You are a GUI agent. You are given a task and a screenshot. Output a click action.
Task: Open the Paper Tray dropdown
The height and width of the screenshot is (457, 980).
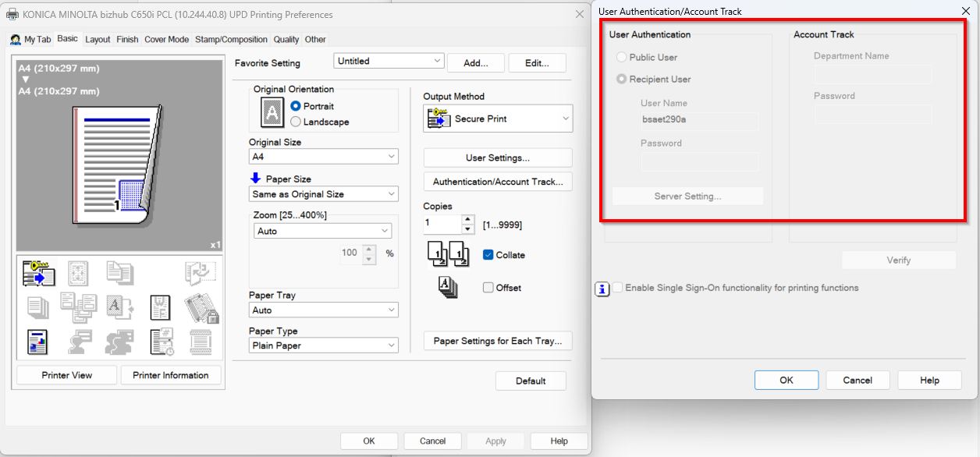coord(323,310)
